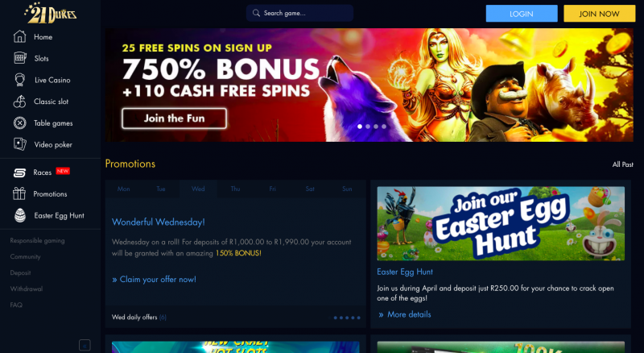644x353 pixels.
Task: Click the LOGIN button
Action: click(x=522, y=14)
